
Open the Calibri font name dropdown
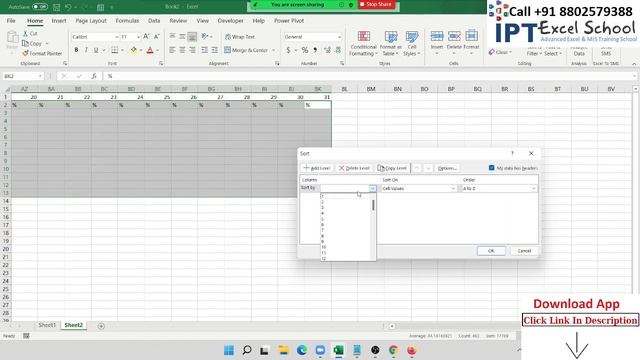coord(116,37)
